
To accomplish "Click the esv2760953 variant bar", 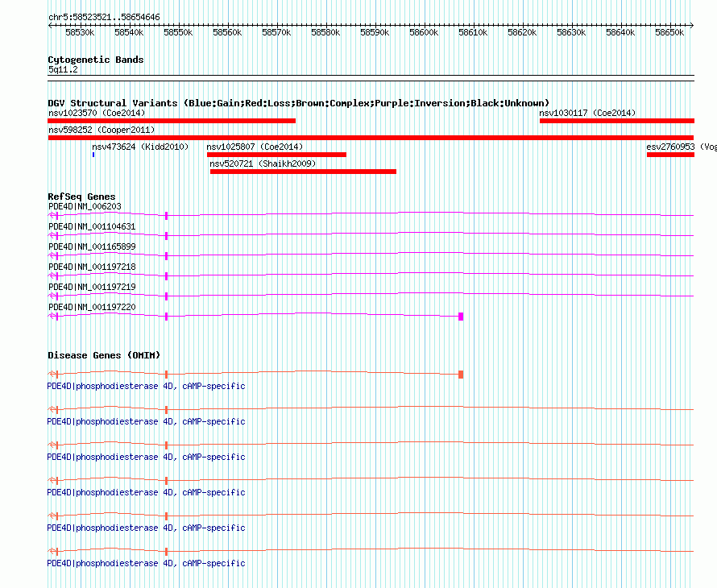I will click(670, 155).
